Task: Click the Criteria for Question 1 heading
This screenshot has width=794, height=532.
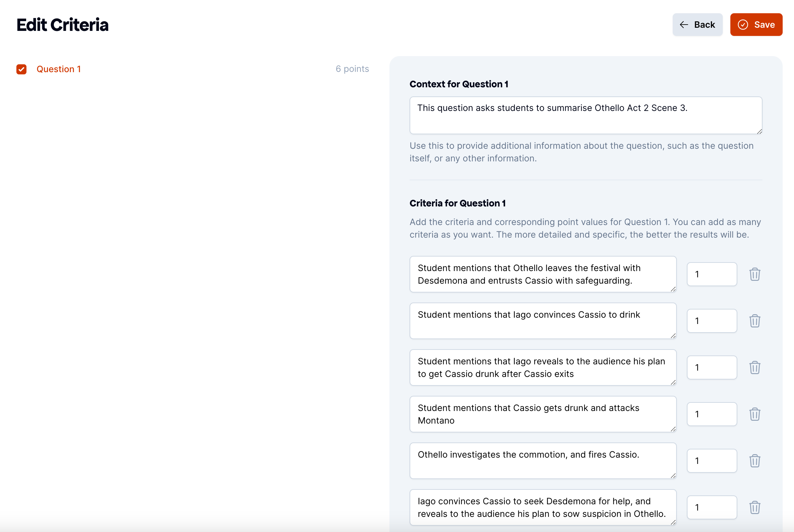Action: click(457, 203)
